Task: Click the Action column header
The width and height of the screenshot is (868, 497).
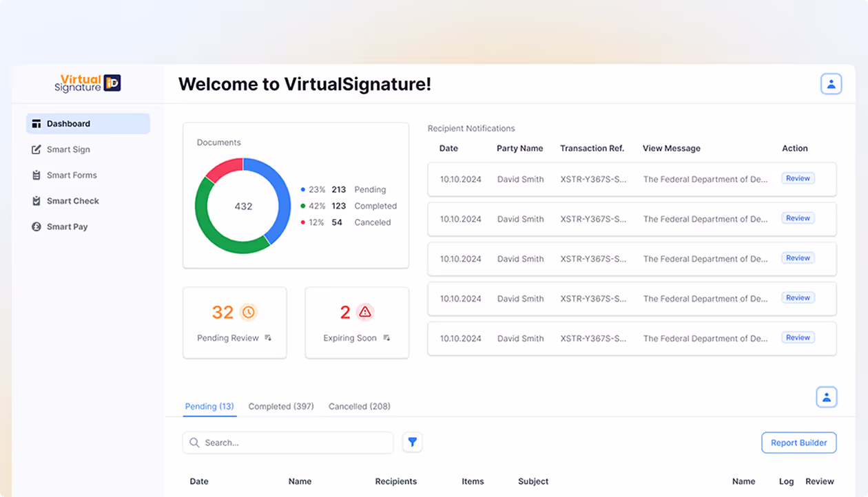Action: (x=795, y=148)
